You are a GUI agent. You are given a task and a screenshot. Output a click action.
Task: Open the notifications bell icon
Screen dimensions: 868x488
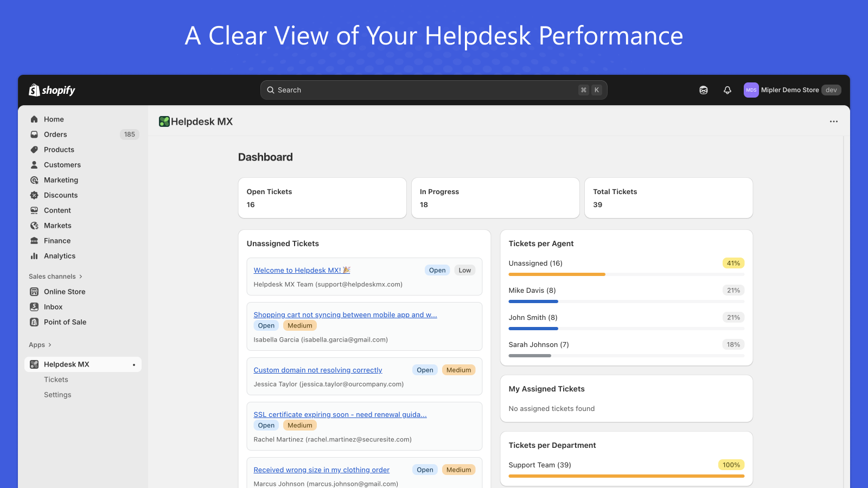click(727, 90)
